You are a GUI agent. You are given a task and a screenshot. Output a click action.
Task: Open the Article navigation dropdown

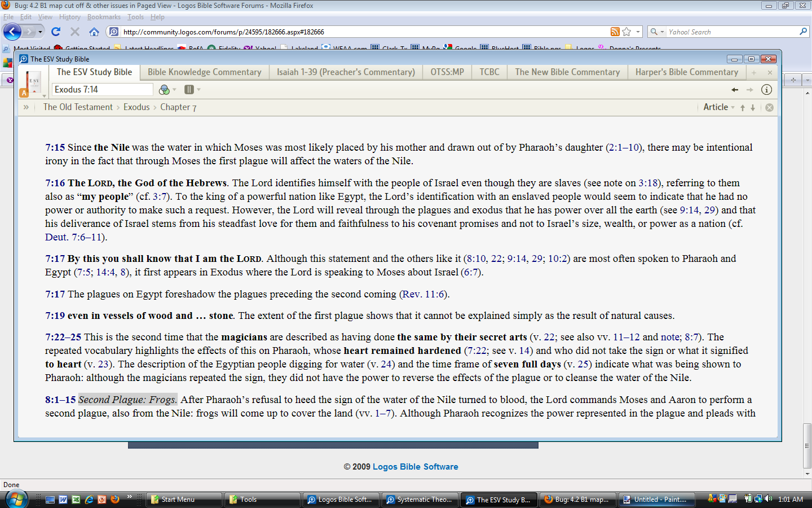coord(719,107)
